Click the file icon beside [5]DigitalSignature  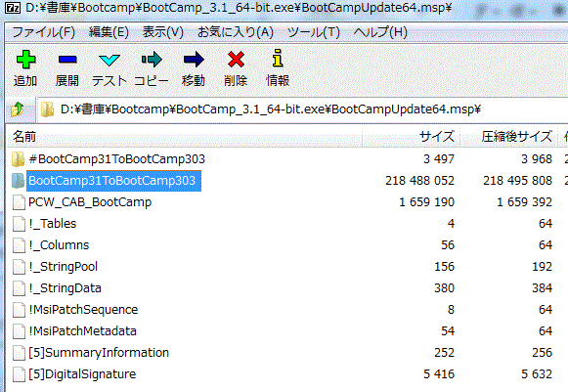click(19, 374)
